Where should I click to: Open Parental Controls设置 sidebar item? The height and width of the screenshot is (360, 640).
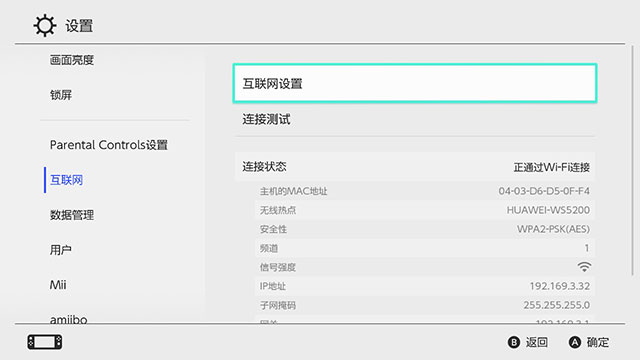[109, 145]
